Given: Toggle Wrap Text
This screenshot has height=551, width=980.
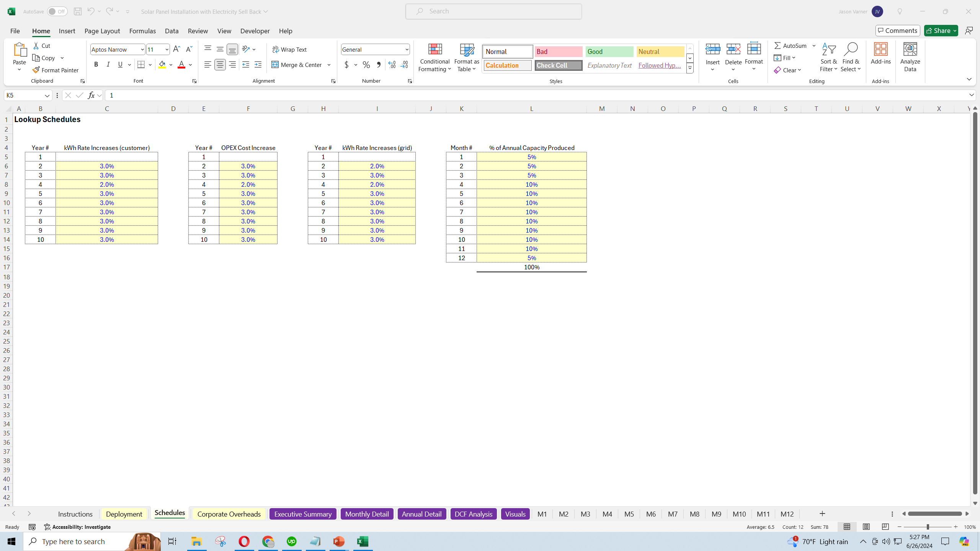Looking at the screenshot, I should [x=289, y=49].
